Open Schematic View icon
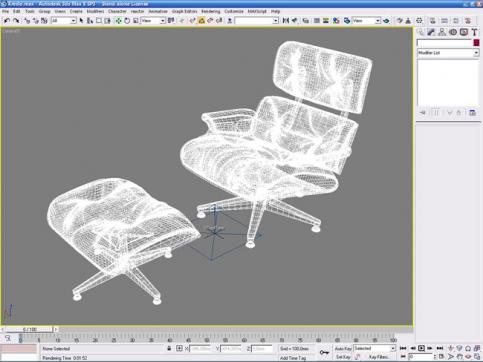The height and width of the screenshot is (362, 483). click(x=326, y=21)
